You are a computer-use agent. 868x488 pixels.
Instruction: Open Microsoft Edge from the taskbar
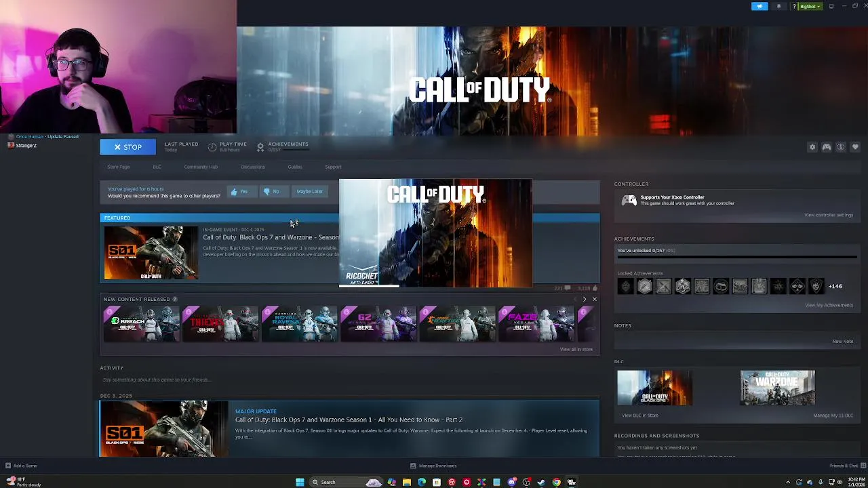click(x=422, y=482)
